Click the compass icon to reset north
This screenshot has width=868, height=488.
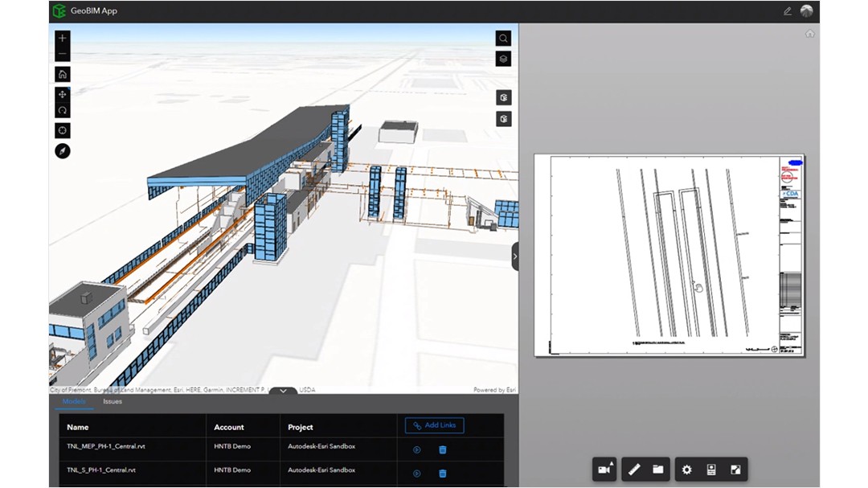(x=62, y=150)
